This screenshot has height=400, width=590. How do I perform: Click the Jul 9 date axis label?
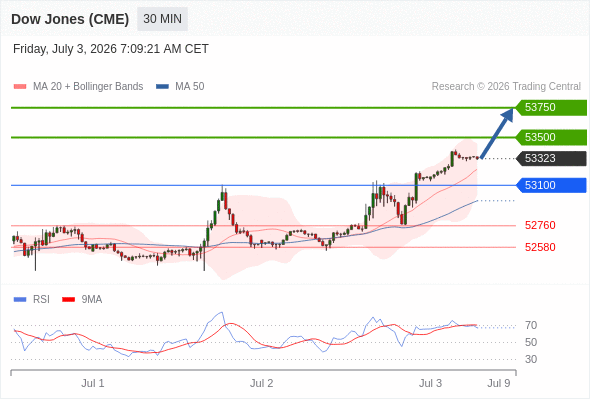499,383
